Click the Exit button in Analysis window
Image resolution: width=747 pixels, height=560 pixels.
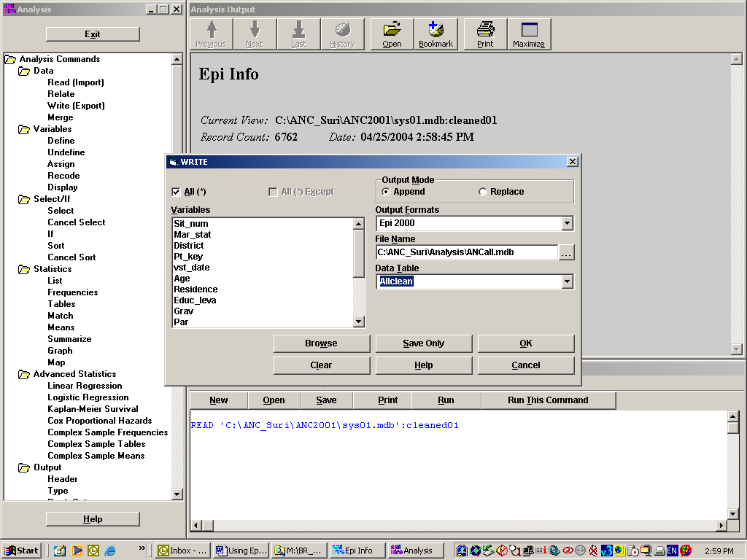click(x=93, y=34)
